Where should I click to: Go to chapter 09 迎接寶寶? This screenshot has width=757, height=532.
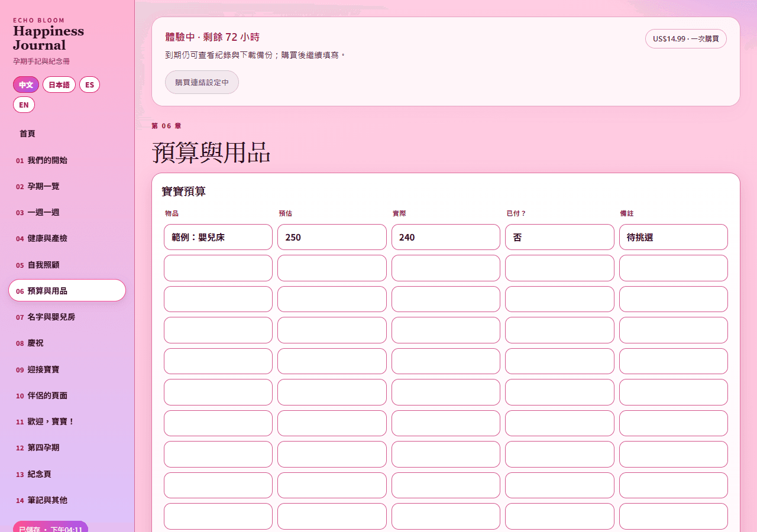point(67,369)
